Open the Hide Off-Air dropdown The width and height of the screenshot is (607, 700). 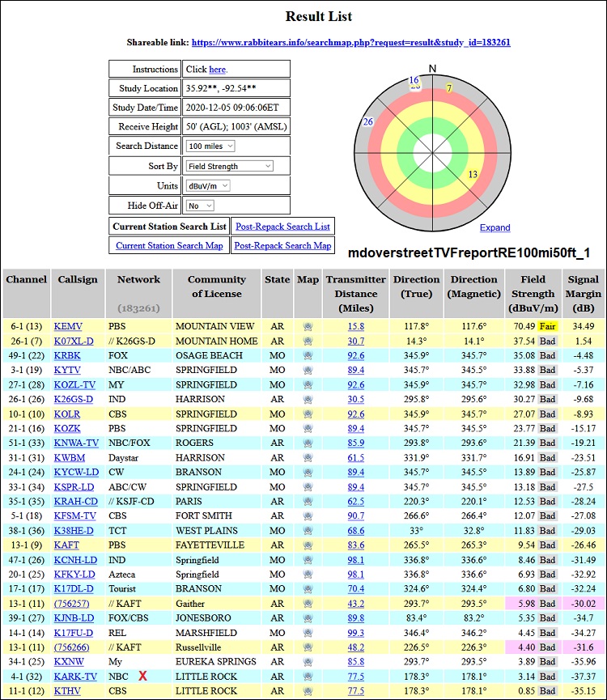(x=200, y=206)
